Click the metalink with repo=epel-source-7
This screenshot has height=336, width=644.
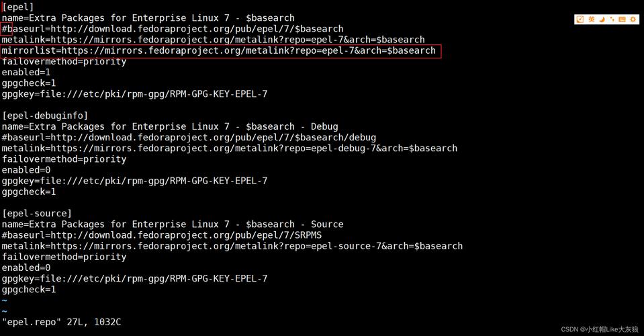point(232,246)
